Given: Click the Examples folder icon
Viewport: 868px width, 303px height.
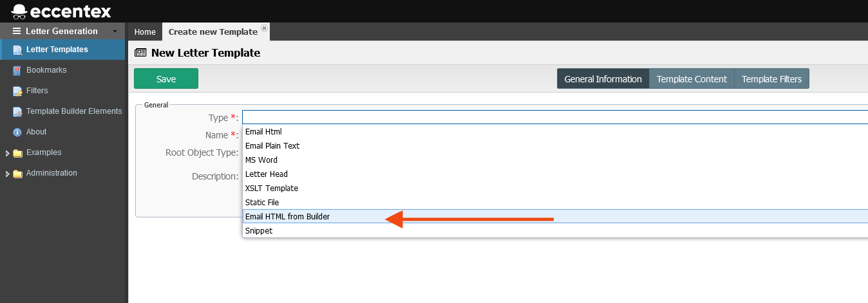Looking at the screenshot, I should coord(17,153).
